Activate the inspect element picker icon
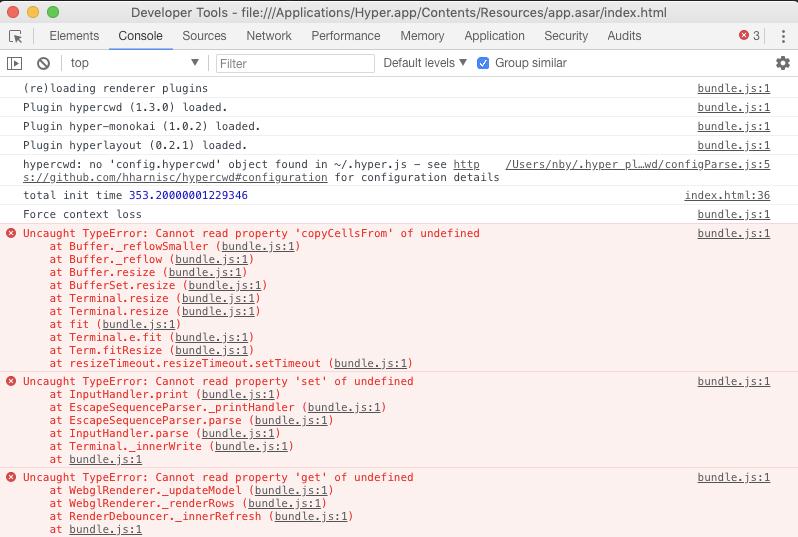 pyautogui.click(x=16, y=36)
